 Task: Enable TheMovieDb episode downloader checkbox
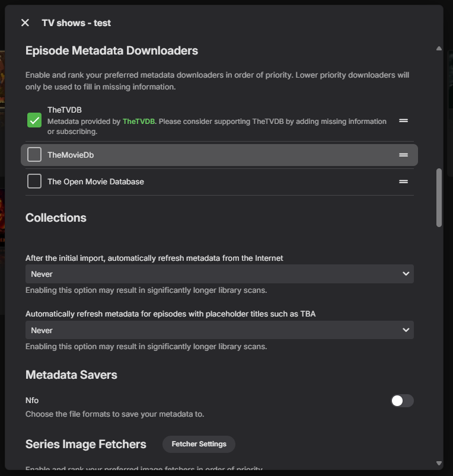[x=34, y=155]
